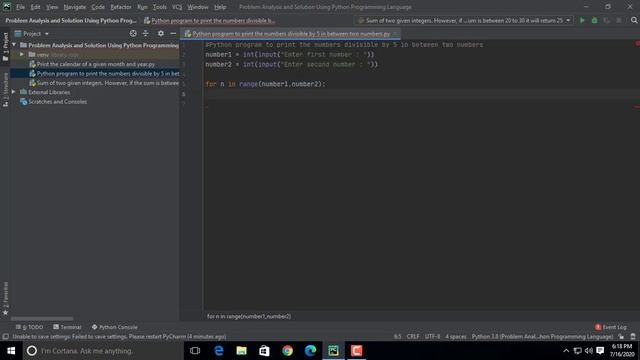Change indent setting 4 spaces
This screenshot has width=640, height=360.
tap(456, 337)
